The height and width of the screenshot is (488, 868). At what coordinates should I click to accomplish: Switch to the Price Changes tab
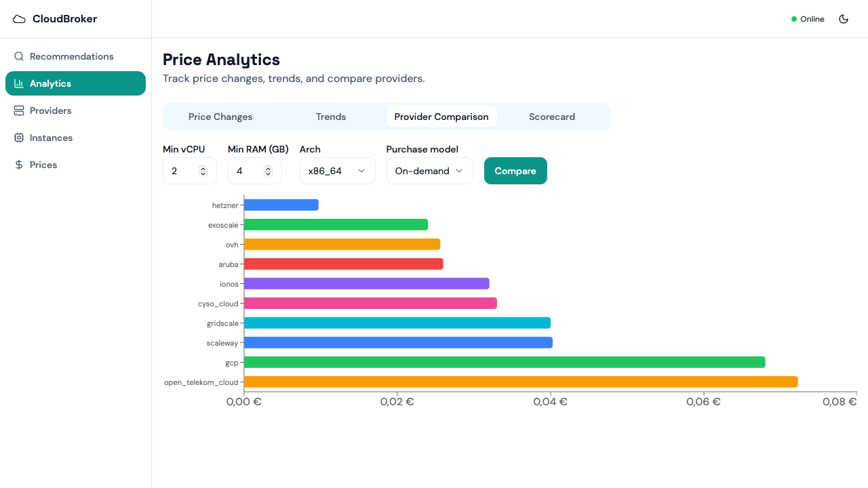coord(220,117)
